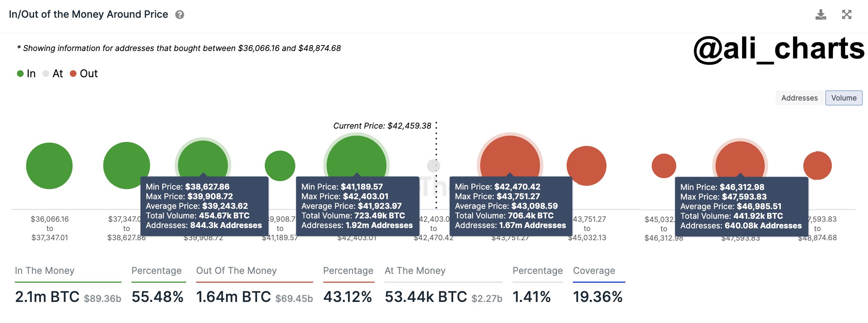Click the download chart icon
This screenshot has width=868, height=323.
pos(821,15)
